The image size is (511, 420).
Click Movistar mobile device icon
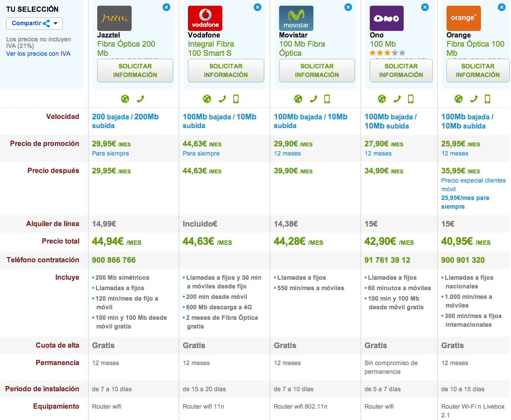[327, 99]
